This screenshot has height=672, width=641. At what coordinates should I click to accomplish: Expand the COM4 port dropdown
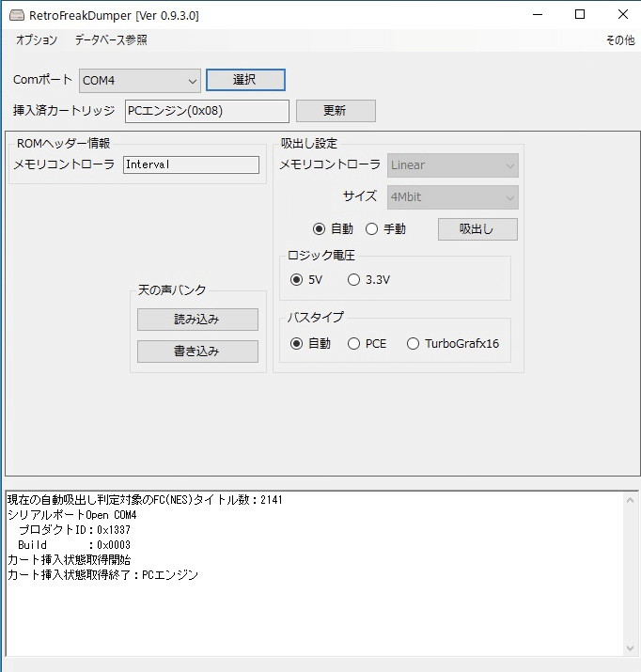[140, 81]
